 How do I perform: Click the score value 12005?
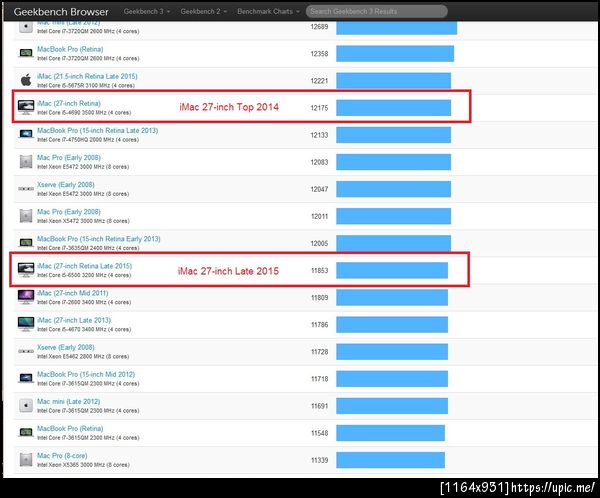pyautogui.click(x=319, y=243)
